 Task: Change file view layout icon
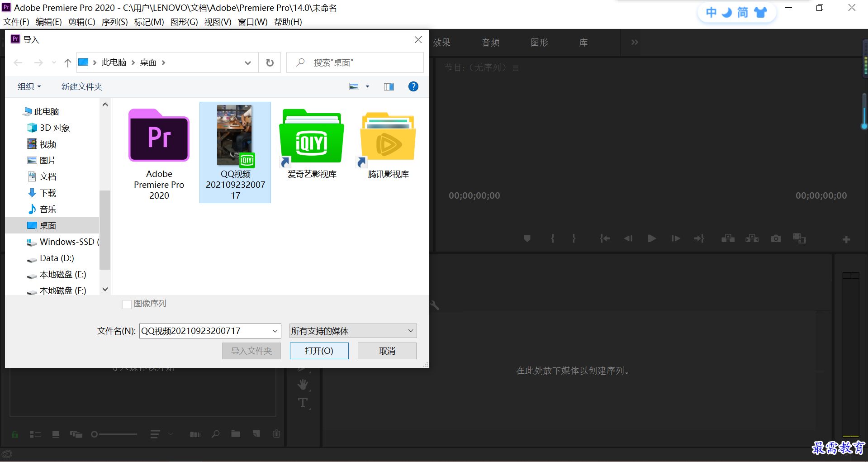tap(354, 86)
